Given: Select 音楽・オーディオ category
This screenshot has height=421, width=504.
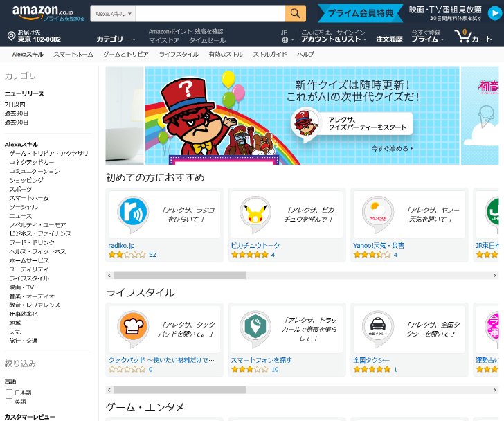Looking at the screenshot, I should click(x=32, y=296).
